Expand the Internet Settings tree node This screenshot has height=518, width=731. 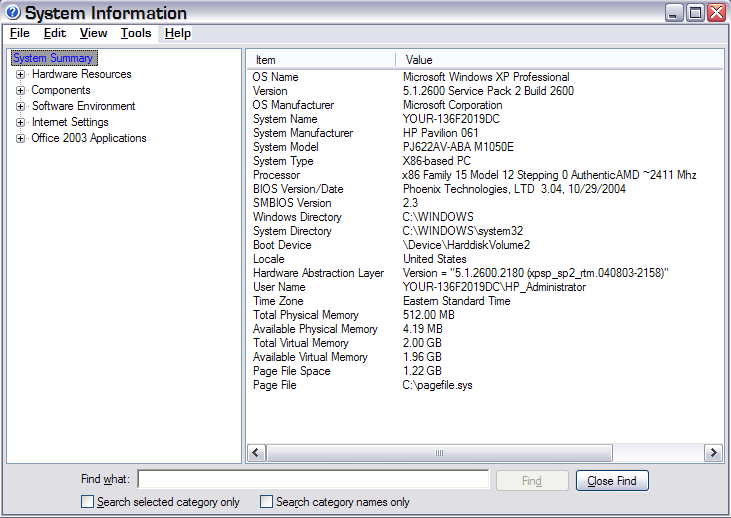tap(21, 122)
